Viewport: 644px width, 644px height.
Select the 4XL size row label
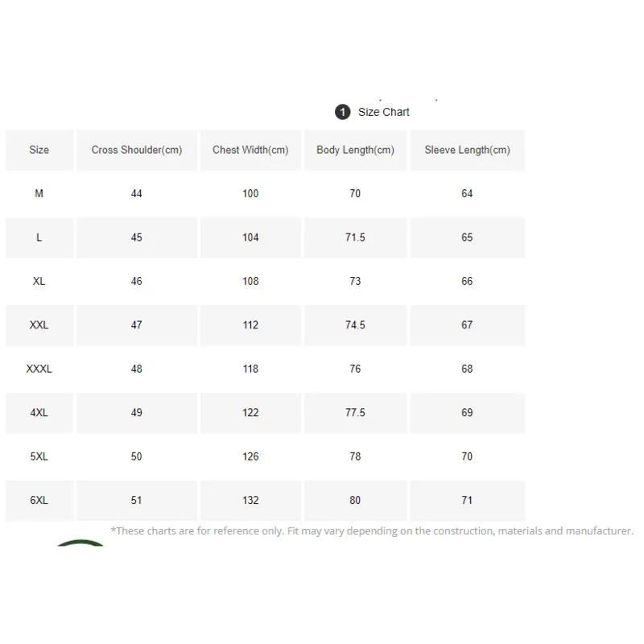(39, 413)
